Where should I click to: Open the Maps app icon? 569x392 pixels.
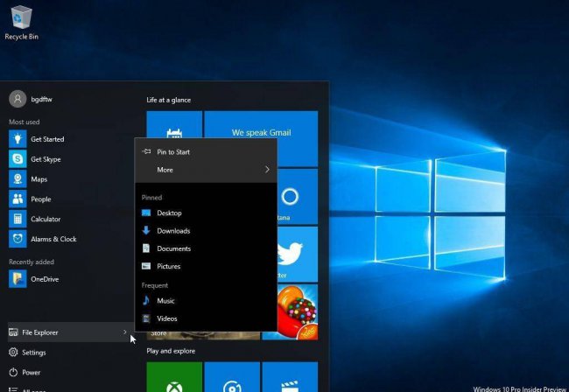point(18,178)
